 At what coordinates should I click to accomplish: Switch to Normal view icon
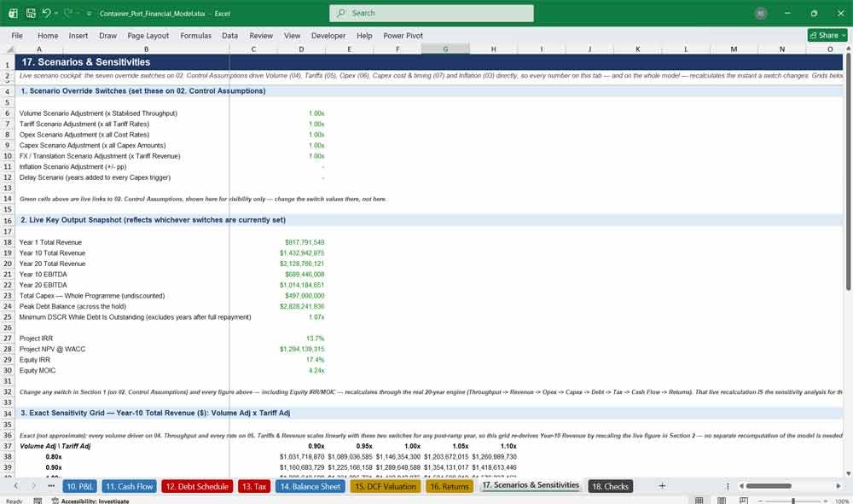tap(699, 501)
